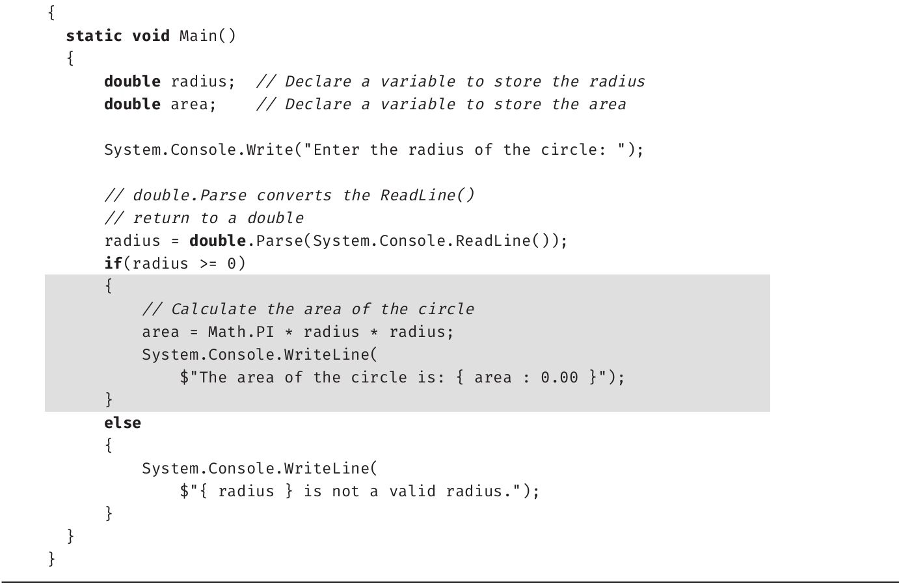Viewport: 899px width, 588px height.
Task: Click the 'double.Parse converts the ReadLine()' comment
Action: 289,195
